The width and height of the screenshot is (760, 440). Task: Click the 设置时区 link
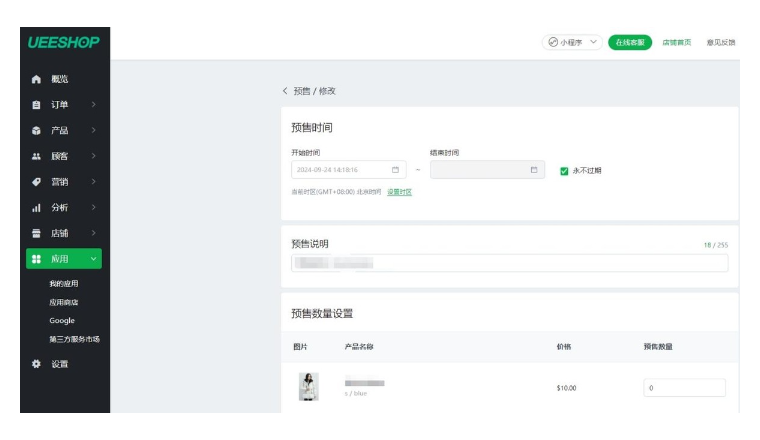point(399,192)
